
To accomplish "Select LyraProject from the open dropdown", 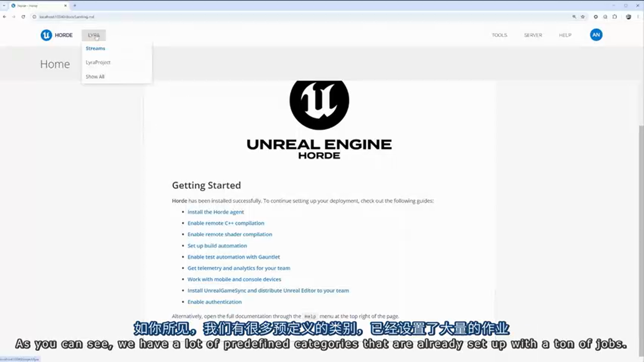I will [x=98, y=62].
